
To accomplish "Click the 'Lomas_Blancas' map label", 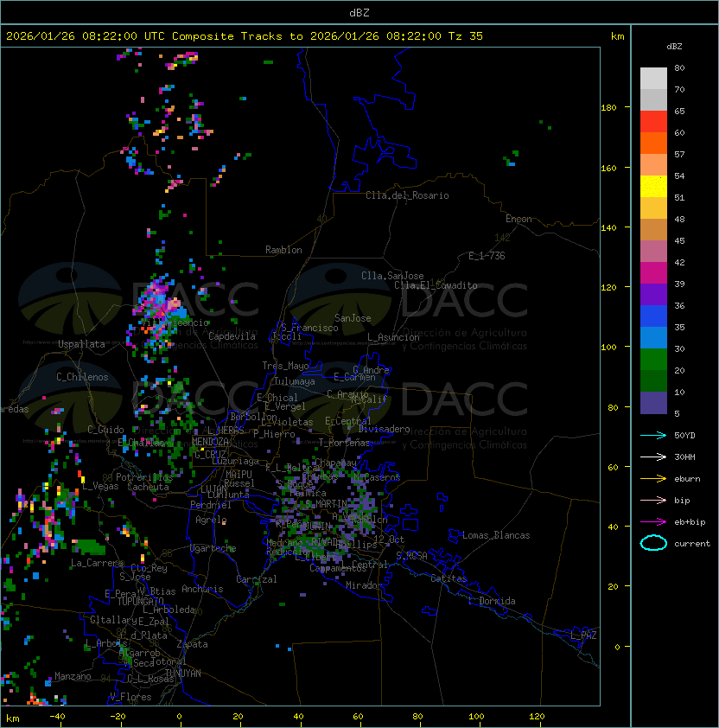I will click(496, 535).
